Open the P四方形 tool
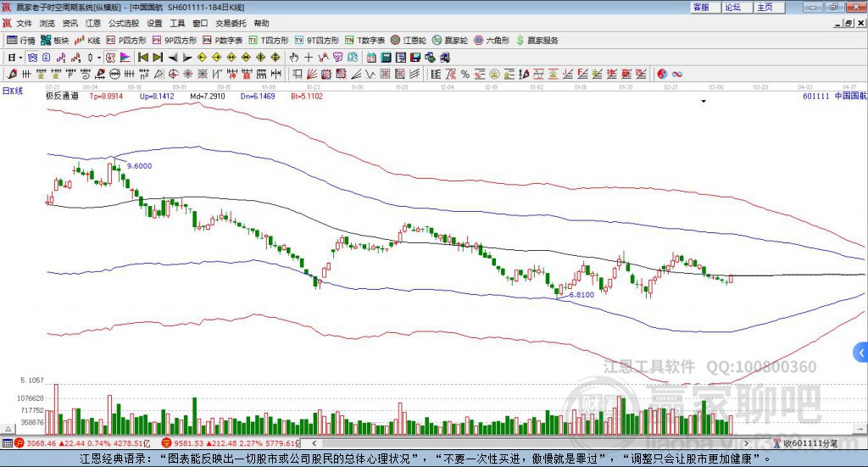The height and width of the screenshot is (467, 868). 127,41
